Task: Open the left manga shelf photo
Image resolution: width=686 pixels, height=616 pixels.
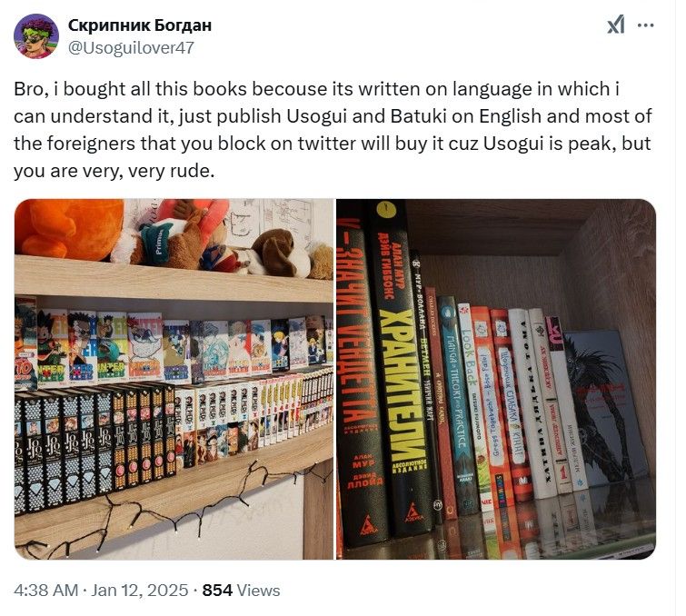Action: [x=174, y=379]
